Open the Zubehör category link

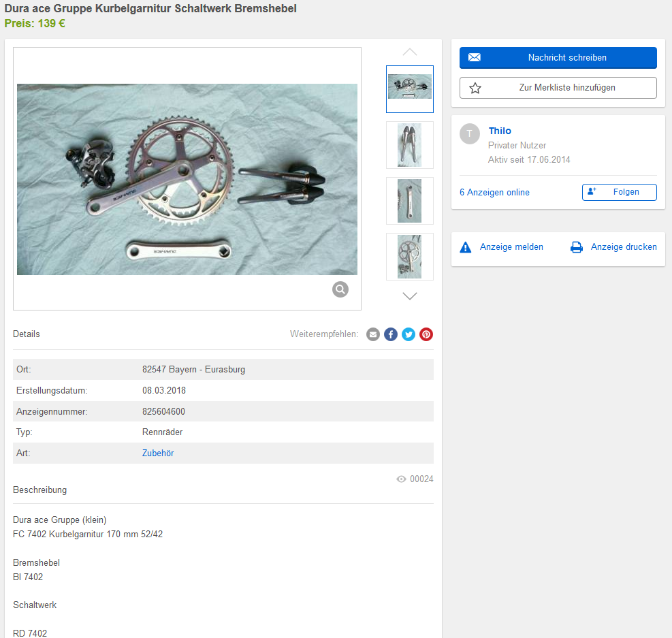pyautogui.click(x=158, y=453)
